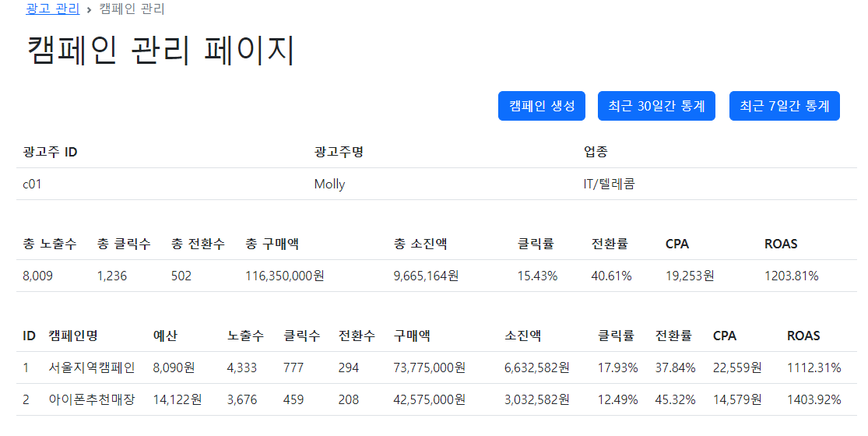Click click rate 12.49%
868x436 pixels.
point(618,400)
